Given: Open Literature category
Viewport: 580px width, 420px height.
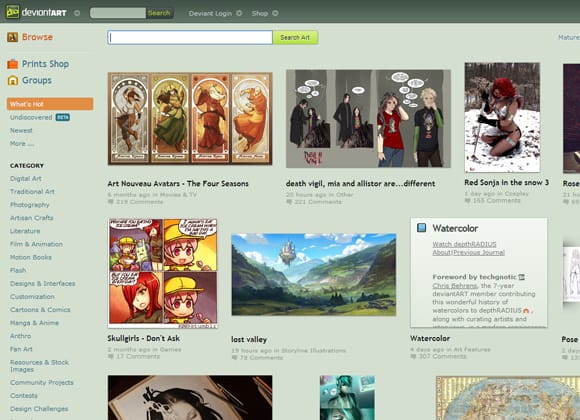Looking at the screenshot, I should click(25, 231).
